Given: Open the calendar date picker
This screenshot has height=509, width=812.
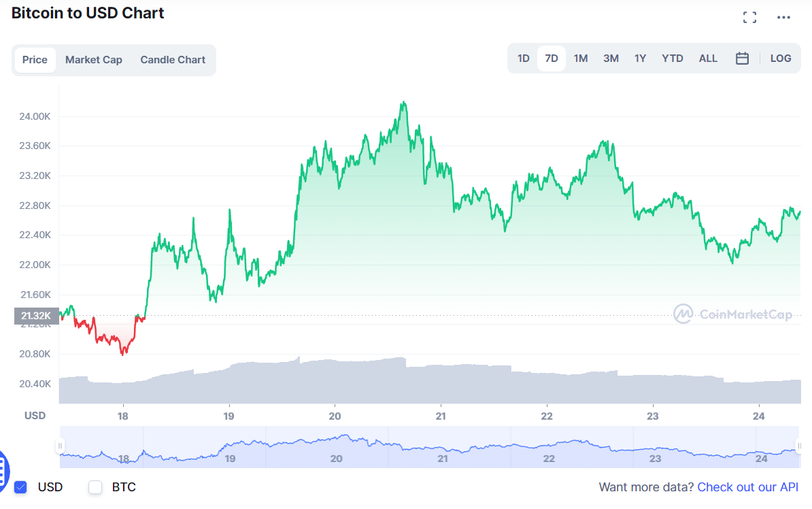Looking at the screenshot, I should pyautogui.click(x=742, y=59).
